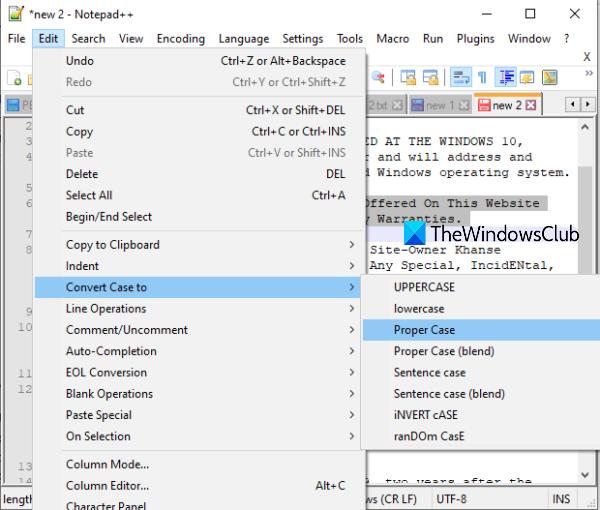Screen dimensions: 600x510
Task: Expand the toolbar overflow chevron
Action: pos(589,73)
